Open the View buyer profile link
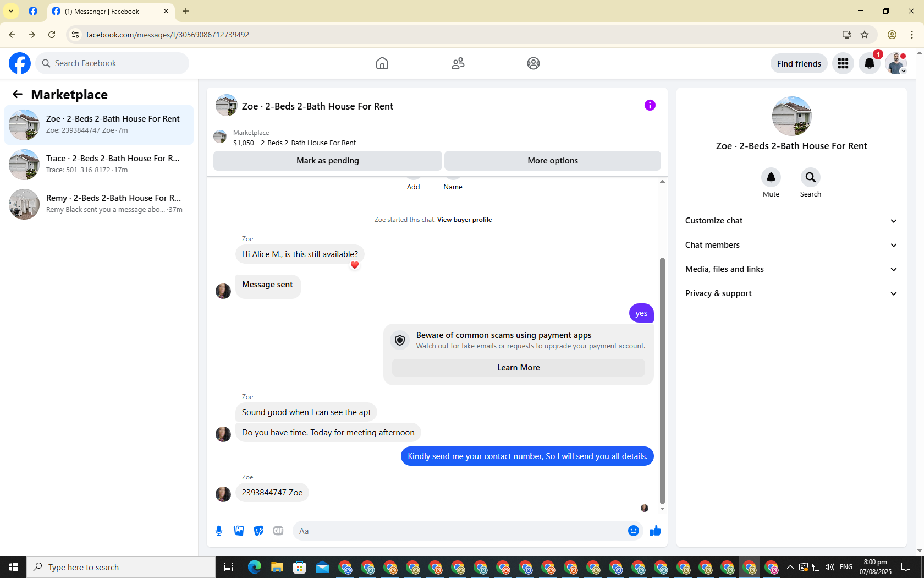 [464, 220]
